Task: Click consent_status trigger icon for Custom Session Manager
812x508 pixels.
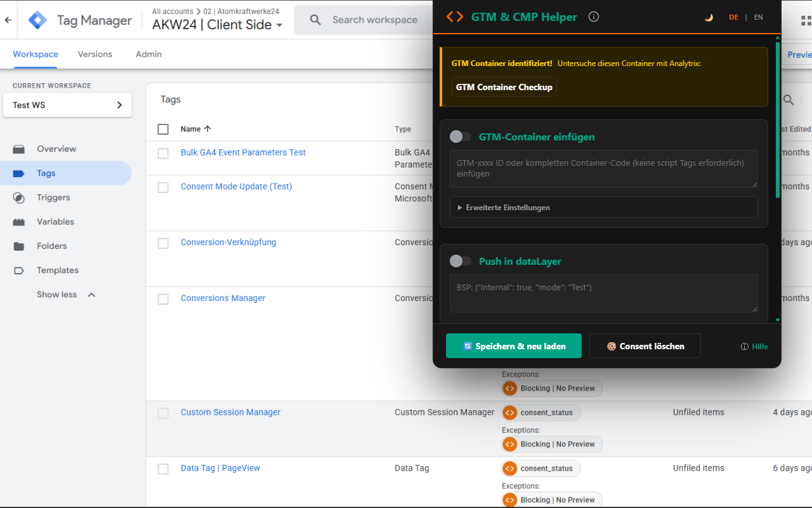Action: coord(509,413)
